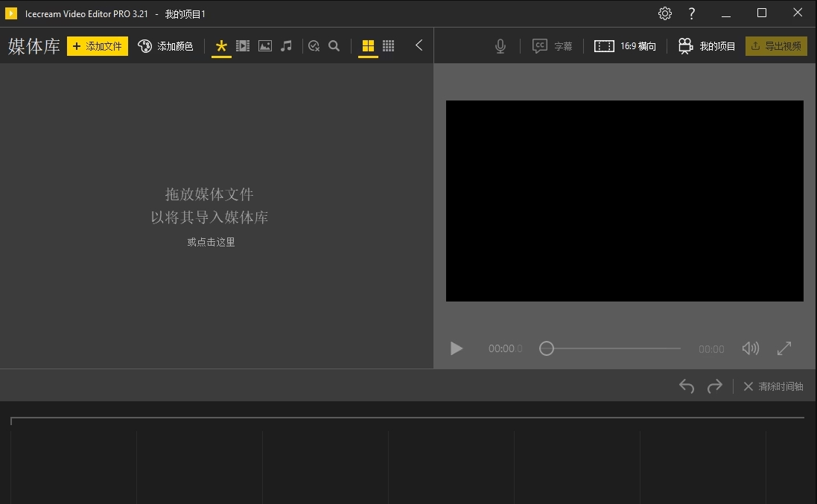Click the Icecream app logo icon

click(11, 13)
